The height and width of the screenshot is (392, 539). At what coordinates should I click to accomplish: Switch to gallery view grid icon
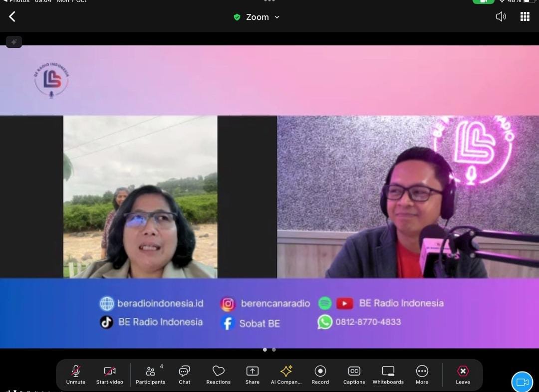[525, 17]
